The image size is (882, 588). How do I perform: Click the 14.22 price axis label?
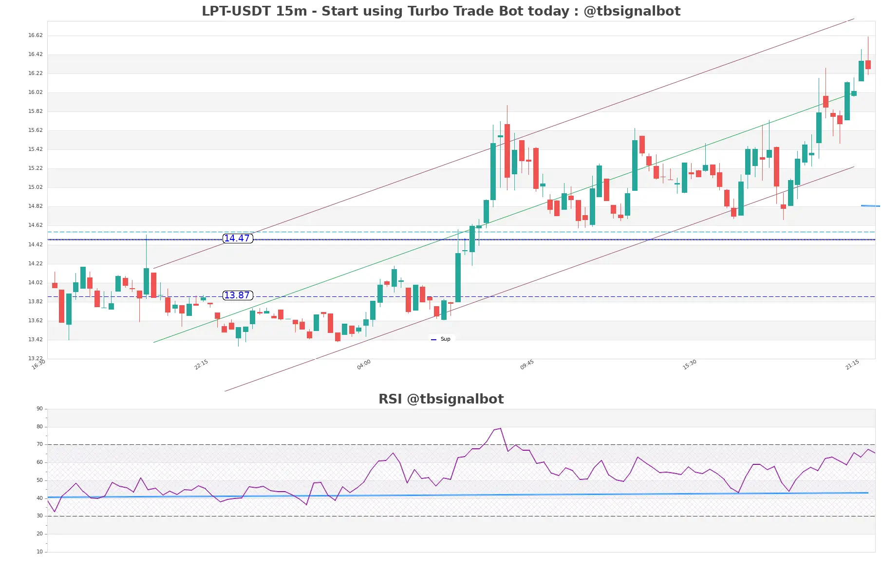(x=35, y=264)
